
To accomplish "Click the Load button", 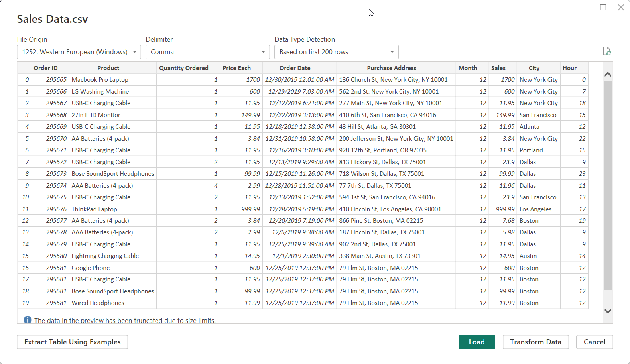I will point(477,342).
